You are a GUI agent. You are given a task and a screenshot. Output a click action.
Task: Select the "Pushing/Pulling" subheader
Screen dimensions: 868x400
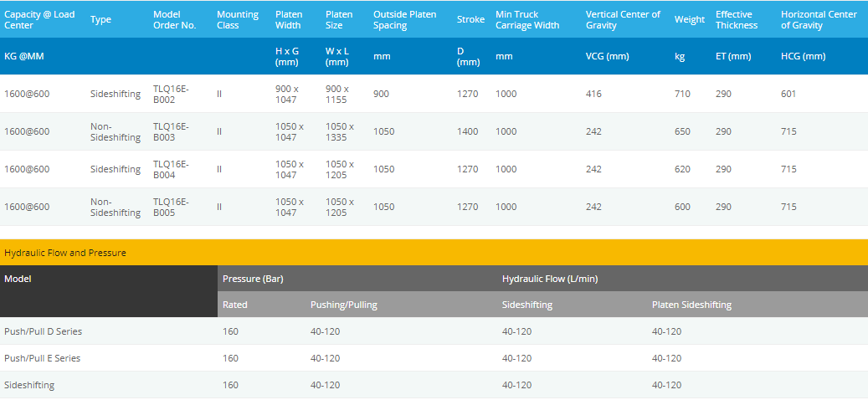point(344,305)
